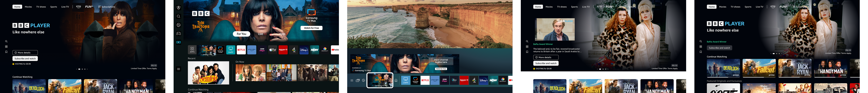
Task: Launch ITVX from the beach wallpaper app bar
Action: click(x=454, y=80)
